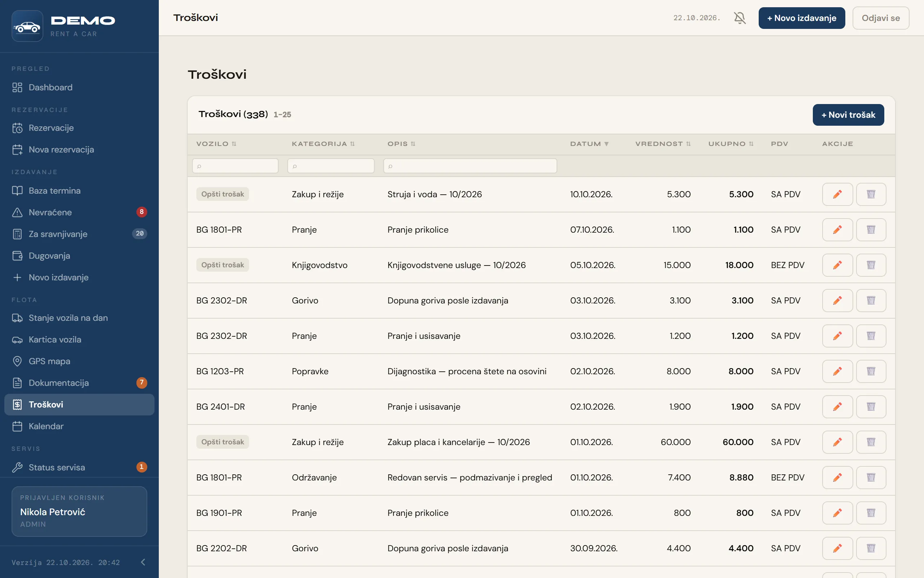Image resolution: width=924 pixels, height=578 pixels.
Task: Open Nevraćene in the sidebar
Action: pyautogui.click(x=79, y=212)
